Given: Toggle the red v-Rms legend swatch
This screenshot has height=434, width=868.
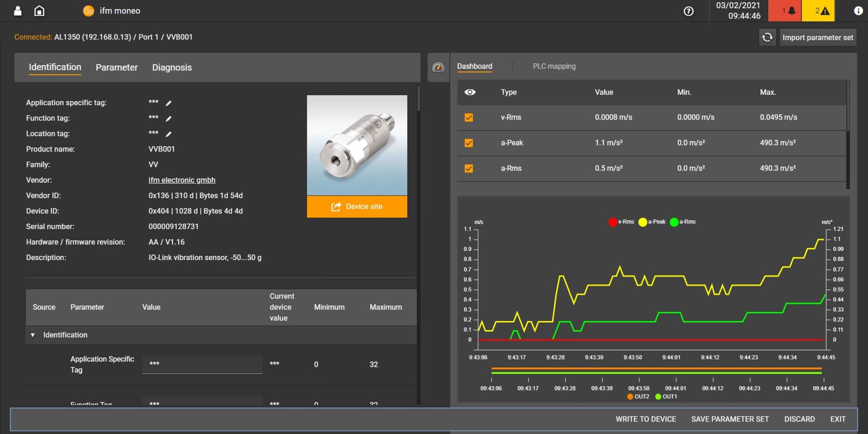Looking at the screenshot, I should click(612, 222).
